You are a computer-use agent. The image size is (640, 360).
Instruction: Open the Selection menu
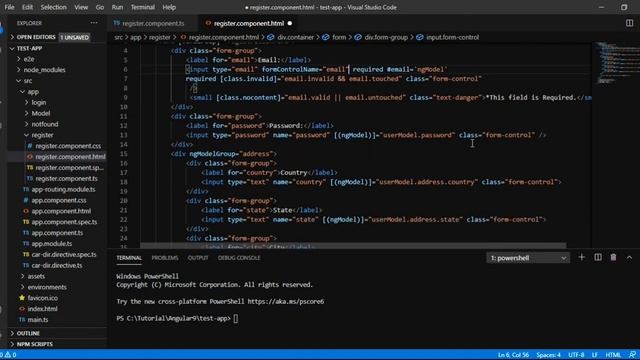click(53, 7)
